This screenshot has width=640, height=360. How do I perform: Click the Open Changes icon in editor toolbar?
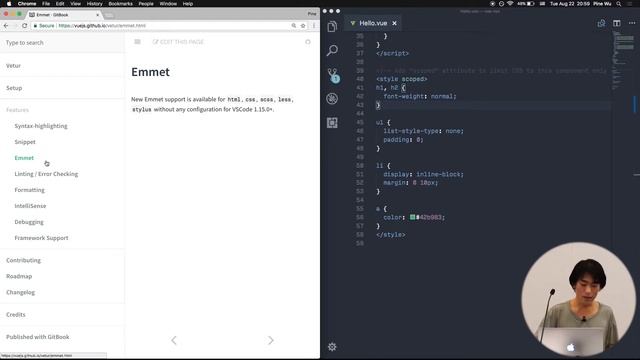pyautogui.click(x=601, y=23)
